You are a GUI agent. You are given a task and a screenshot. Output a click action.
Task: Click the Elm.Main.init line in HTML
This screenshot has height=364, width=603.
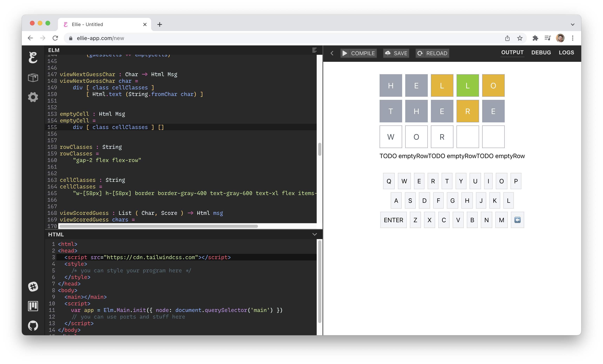[x=177, y=310]
